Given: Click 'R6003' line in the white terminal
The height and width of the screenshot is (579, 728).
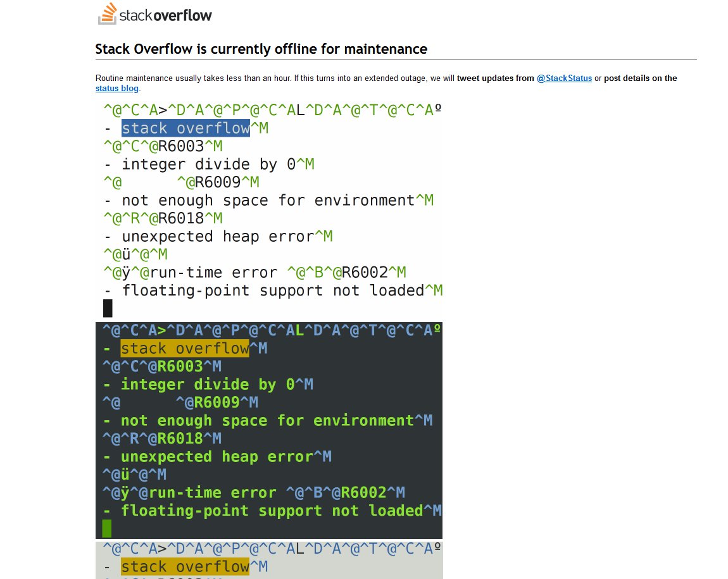Looking at the screenshot, I should pyautogui.click(x=163, y=146).
